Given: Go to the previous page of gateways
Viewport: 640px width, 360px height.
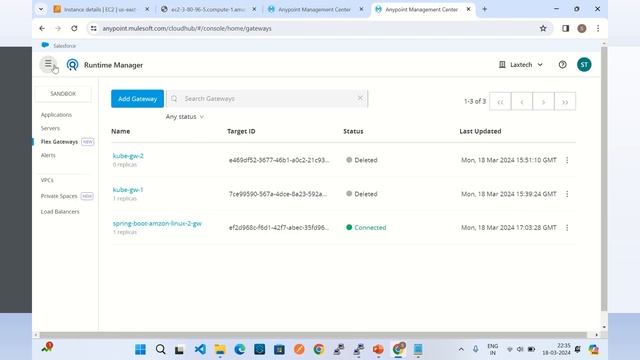Looking at the screenshot, I should pyautogui.click(x=522, y=102).
